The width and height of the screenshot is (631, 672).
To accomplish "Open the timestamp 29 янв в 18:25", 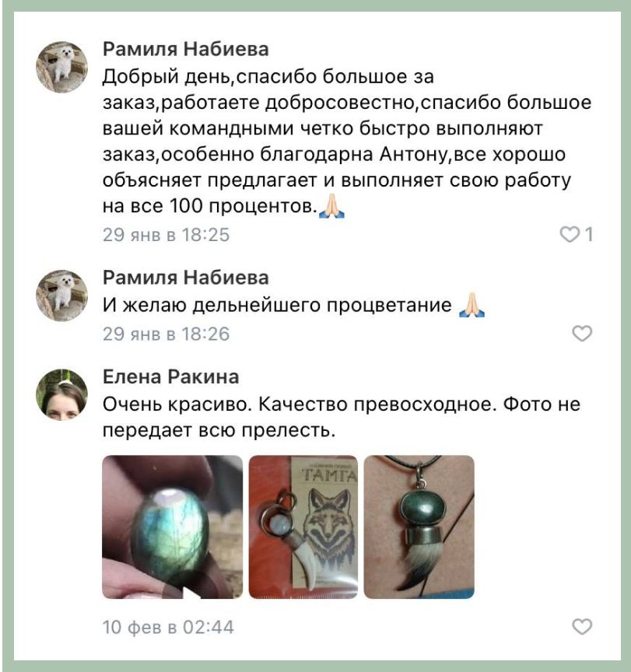I will coord(166,235).
